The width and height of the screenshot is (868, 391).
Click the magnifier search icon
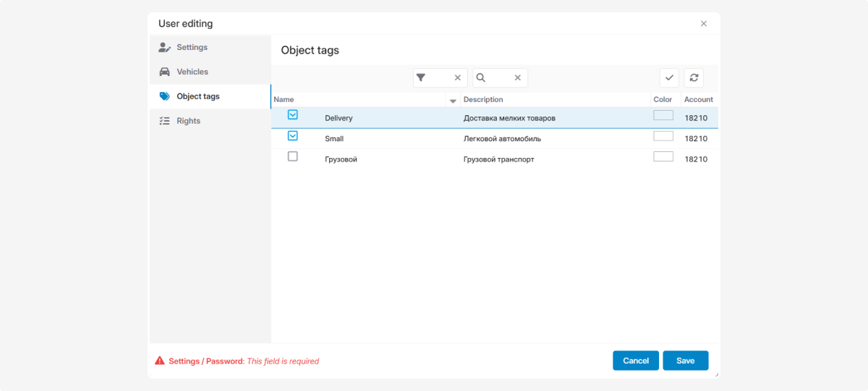point(480,78)
